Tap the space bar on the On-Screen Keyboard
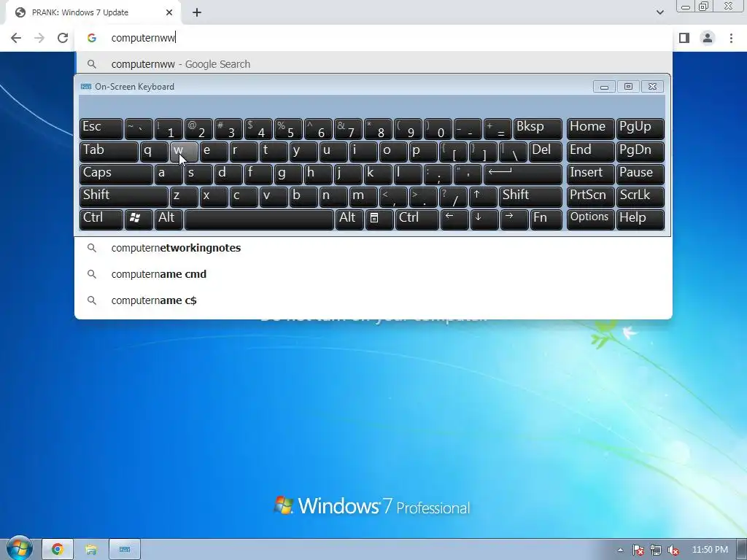The height and width of the screenshot is (560, 747). [x=259, y=219]
